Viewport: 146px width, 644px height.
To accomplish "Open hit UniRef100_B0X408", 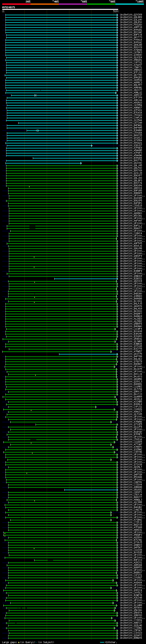I will point(131,331).
